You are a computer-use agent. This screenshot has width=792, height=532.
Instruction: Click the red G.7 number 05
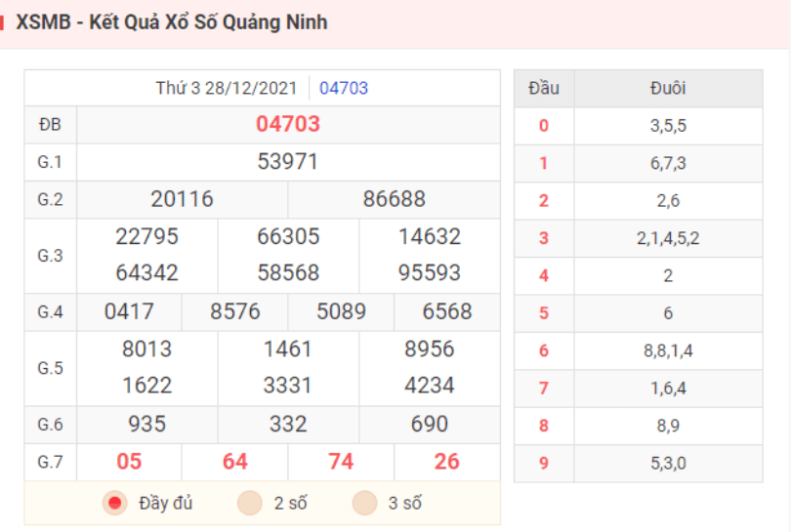[x=129, y=462]
